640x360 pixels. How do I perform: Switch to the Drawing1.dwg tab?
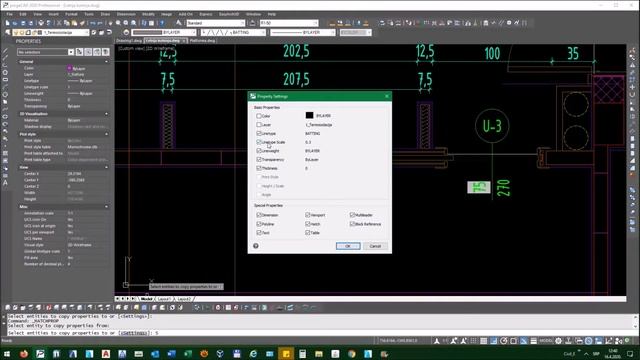point(129,41)
